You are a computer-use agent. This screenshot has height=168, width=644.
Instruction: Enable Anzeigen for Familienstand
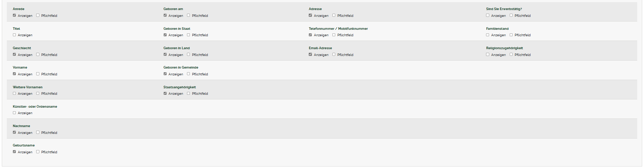487,35
